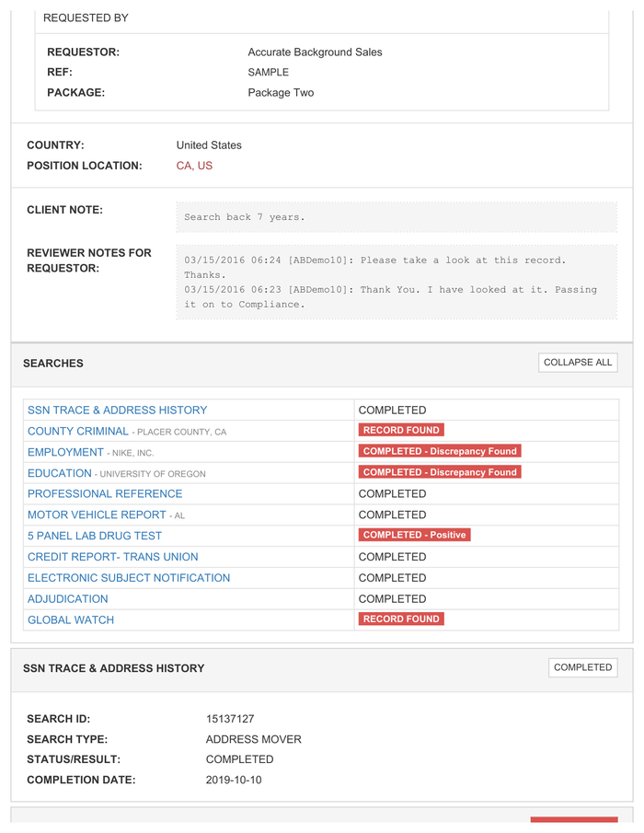Click the REQUESTED BY heading
The image size is (644, 833).
click(86, 18)
